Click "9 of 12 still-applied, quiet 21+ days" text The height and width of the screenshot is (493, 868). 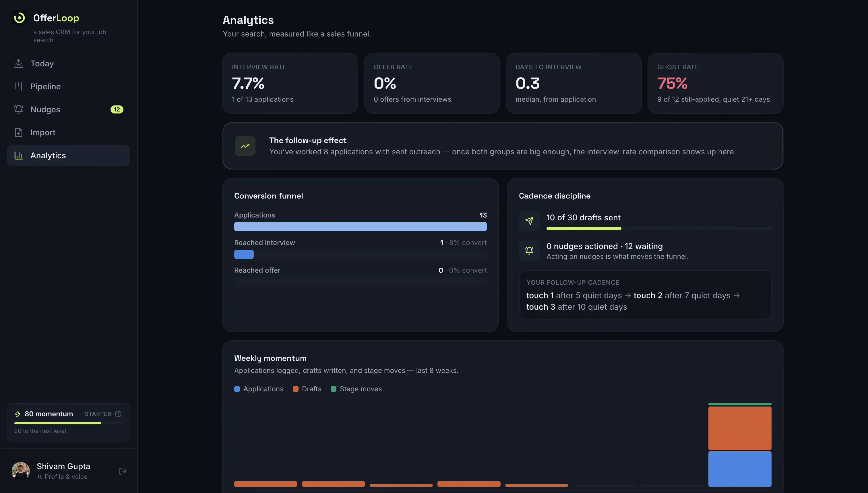coord(714,99)
